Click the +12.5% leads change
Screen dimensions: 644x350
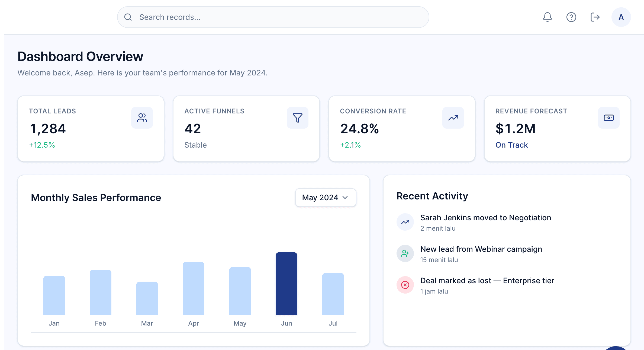click(42, 145)
